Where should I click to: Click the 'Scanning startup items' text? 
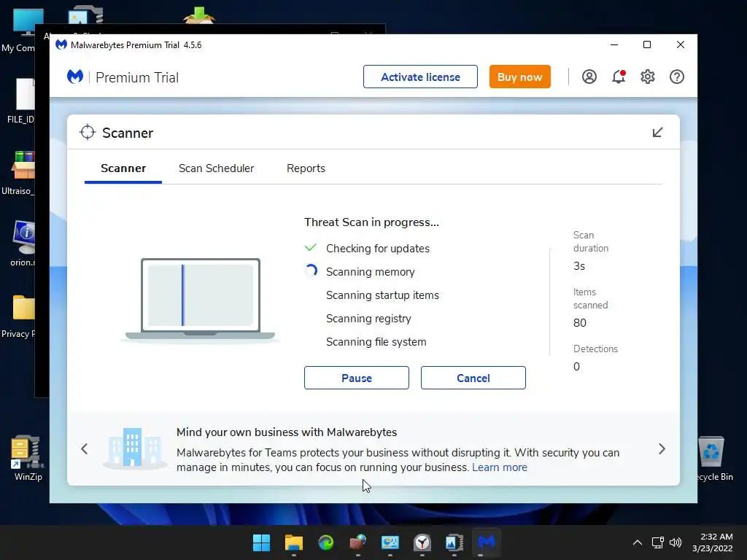point(382,295)
